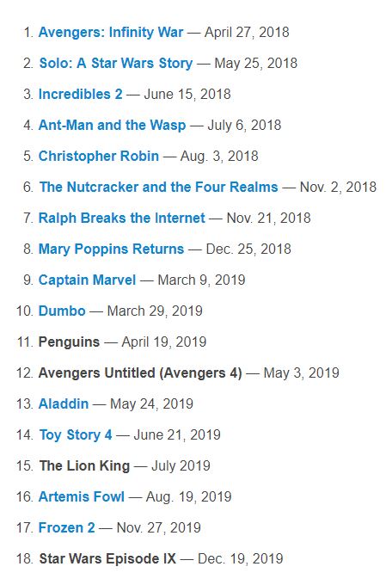Follow the Captain Marvel link
This screenshot has width=392, height=585.
click(87, 280)
